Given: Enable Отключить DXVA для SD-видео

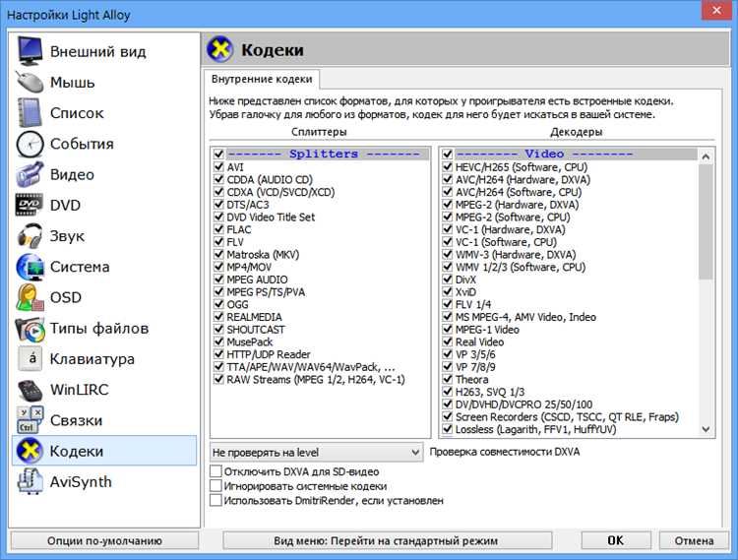Looking at the screenshot, I should pos(215,471).
